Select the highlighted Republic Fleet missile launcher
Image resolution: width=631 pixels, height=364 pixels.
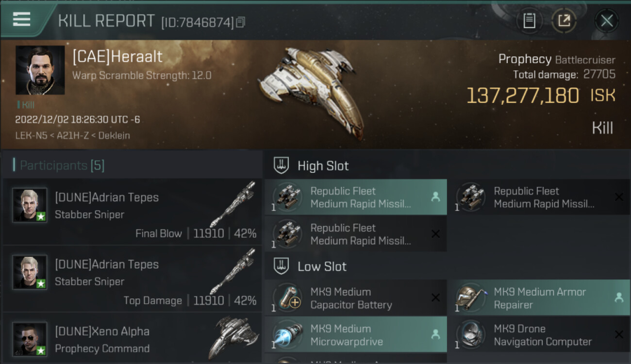355,197
